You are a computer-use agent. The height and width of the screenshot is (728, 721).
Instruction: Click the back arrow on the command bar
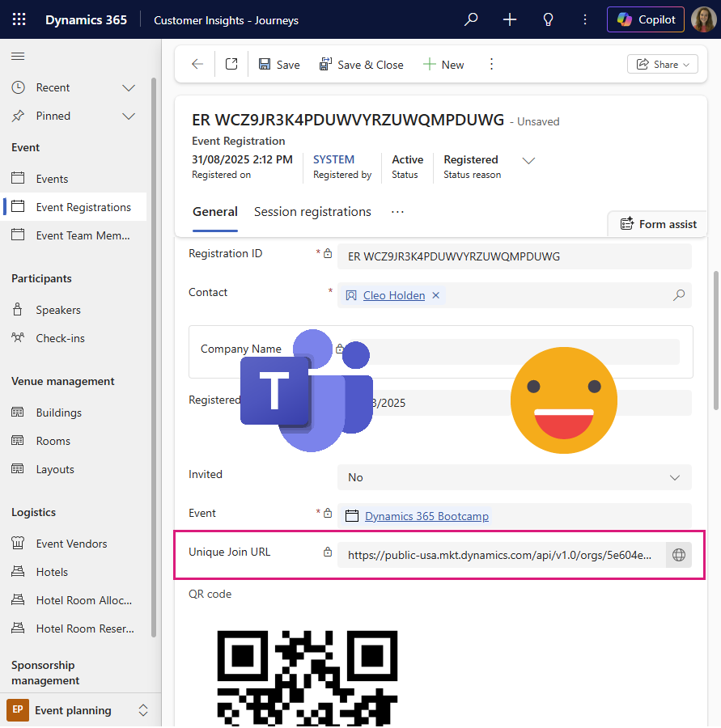click(197, 64)
